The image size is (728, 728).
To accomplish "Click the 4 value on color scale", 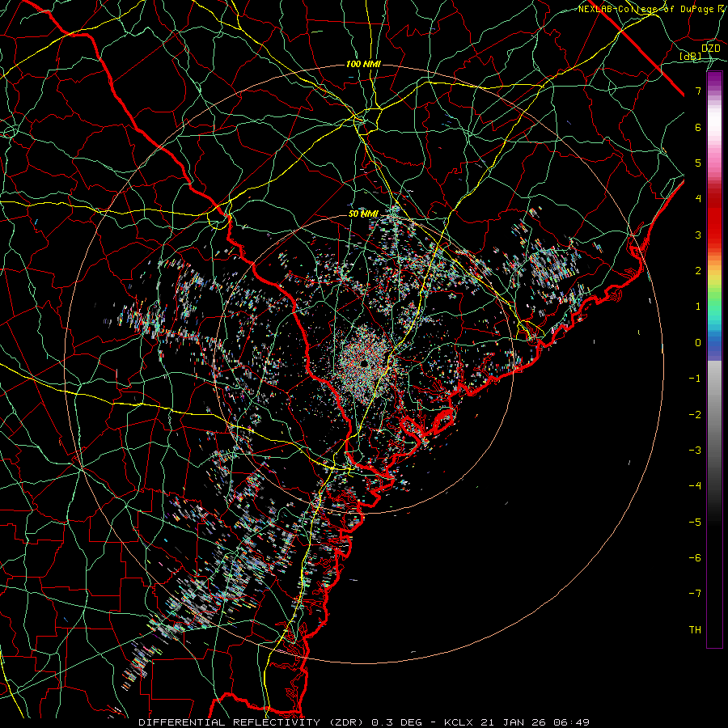I will tap(698, 199).
